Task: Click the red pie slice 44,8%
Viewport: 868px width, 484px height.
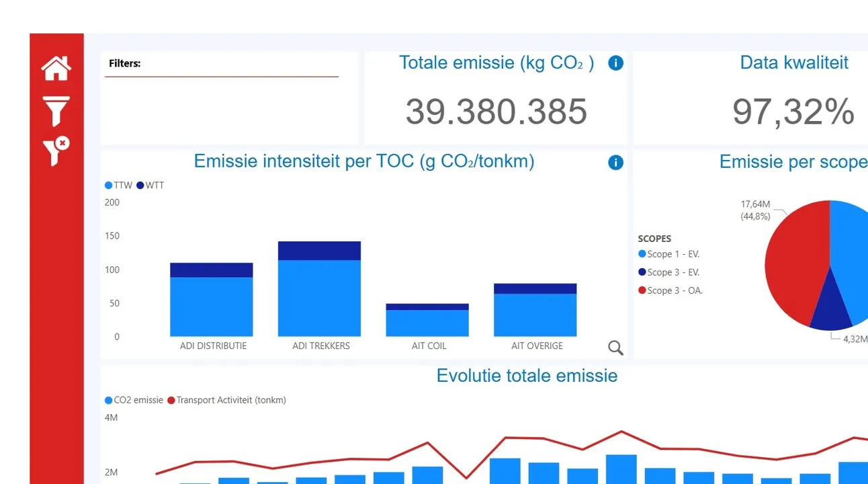Action: tap(796, 262)
